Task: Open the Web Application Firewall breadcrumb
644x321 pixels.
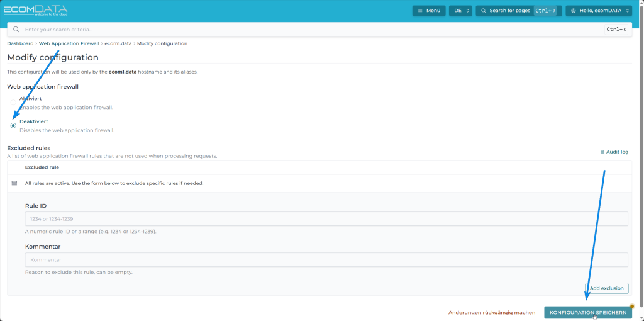Action: tap(69, 43)
